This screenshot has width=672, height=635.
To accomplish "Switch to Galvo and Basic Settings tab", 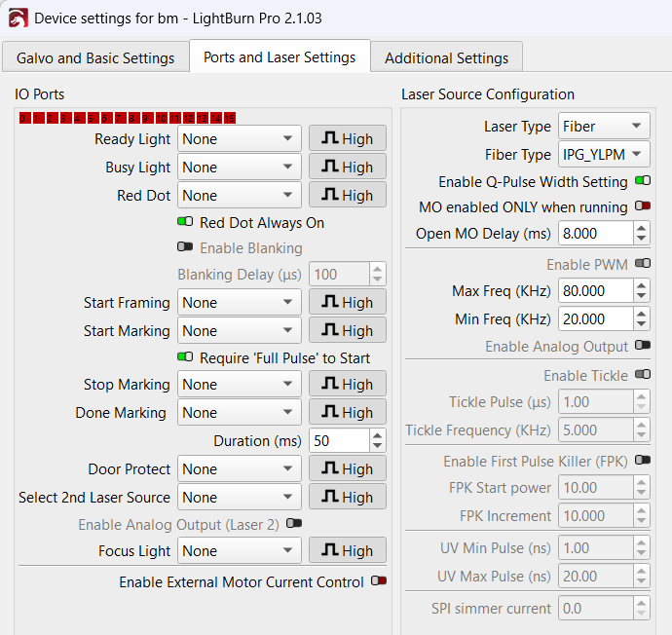I will coord(95,57).
